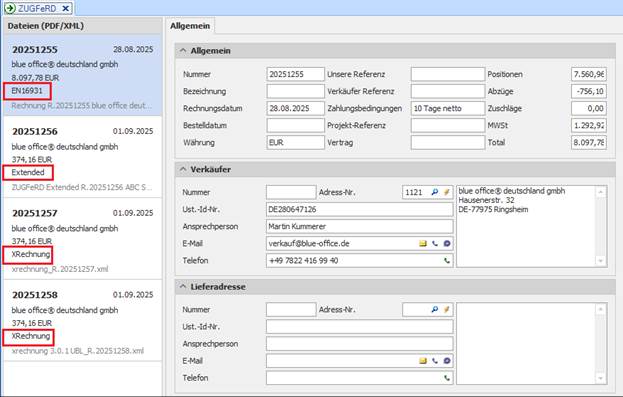
Task: Select the ZUGFeRD document tab
Action: (38, 8)
